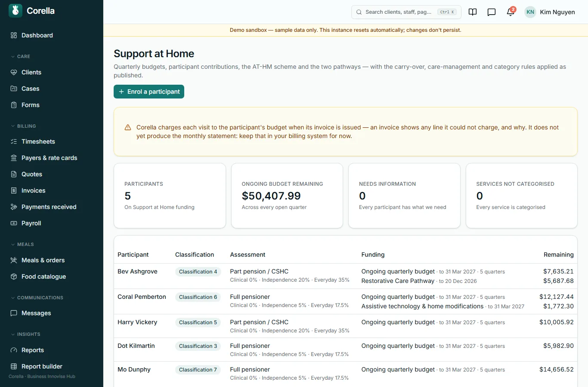Viewport: 588px width, 387px height.
Task: Collapse the MEALS sidebar section
Action: (22, 244)
